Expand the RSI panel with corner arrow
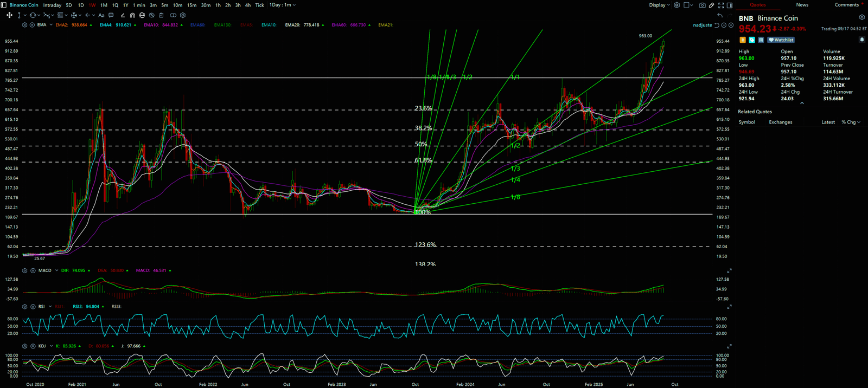 (x=730, y=307)
